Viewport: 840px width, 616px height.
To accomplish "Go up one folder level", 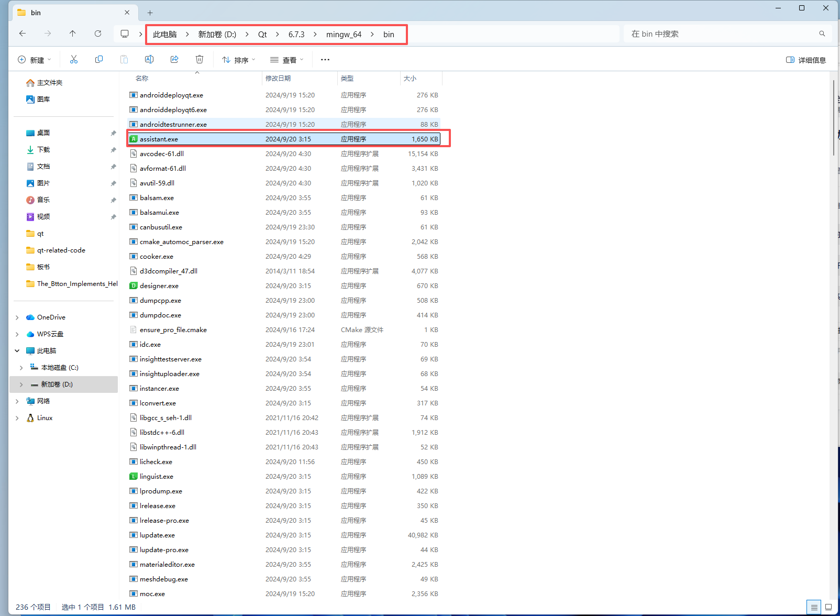I will click(x=73, y=34).
